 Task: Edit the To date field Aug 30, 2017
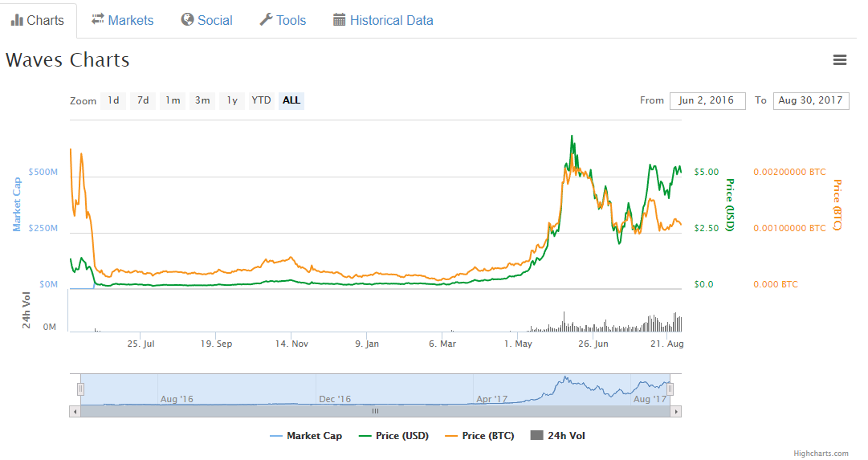pyautogui.click(x=811, y=100)
